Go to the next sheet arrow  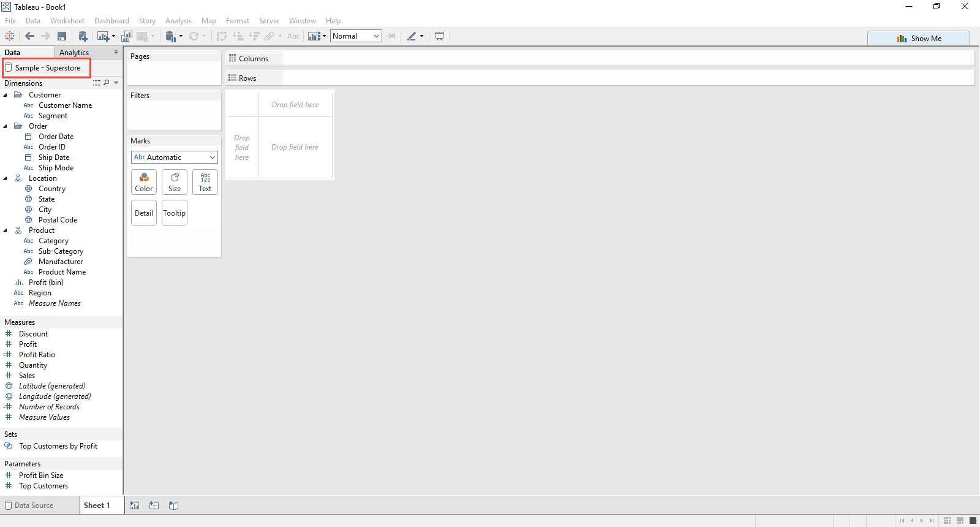tap(922, 520)
